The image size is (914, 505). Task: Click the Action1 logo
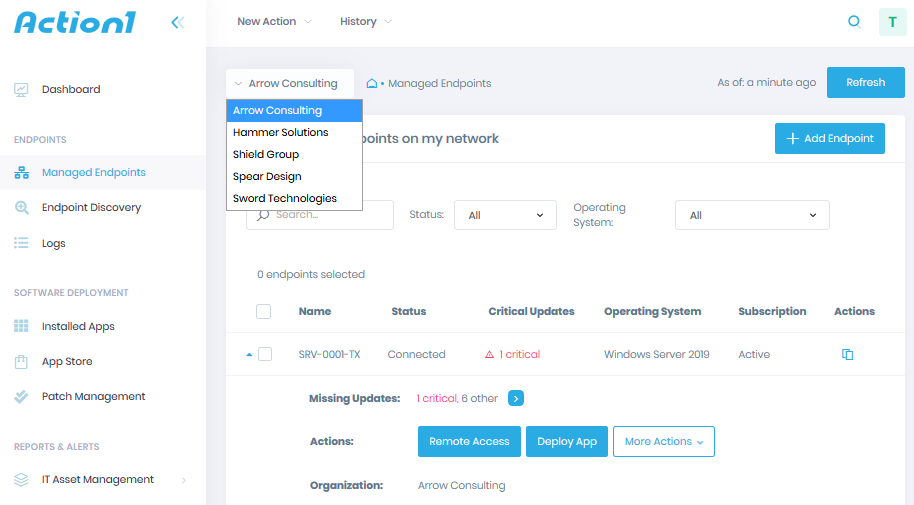click(x=75, y=22)
